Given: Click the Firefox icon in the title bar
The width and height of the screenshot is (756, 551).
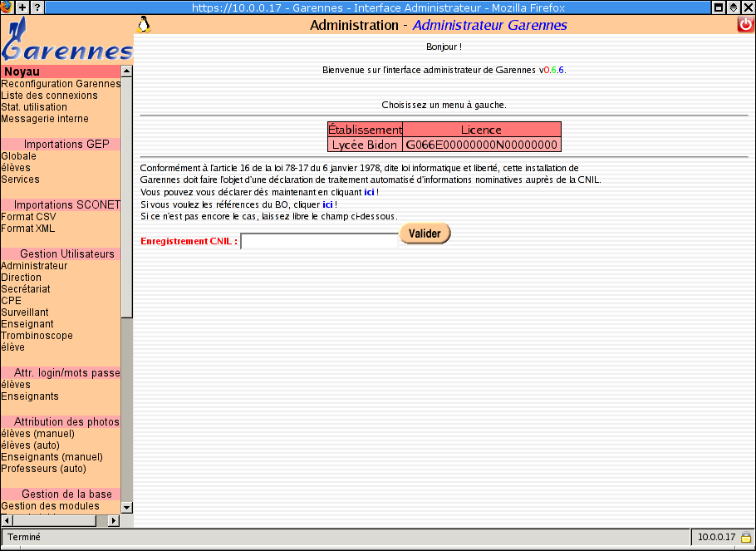Looking at the screenshot, I should coord(7,7).
